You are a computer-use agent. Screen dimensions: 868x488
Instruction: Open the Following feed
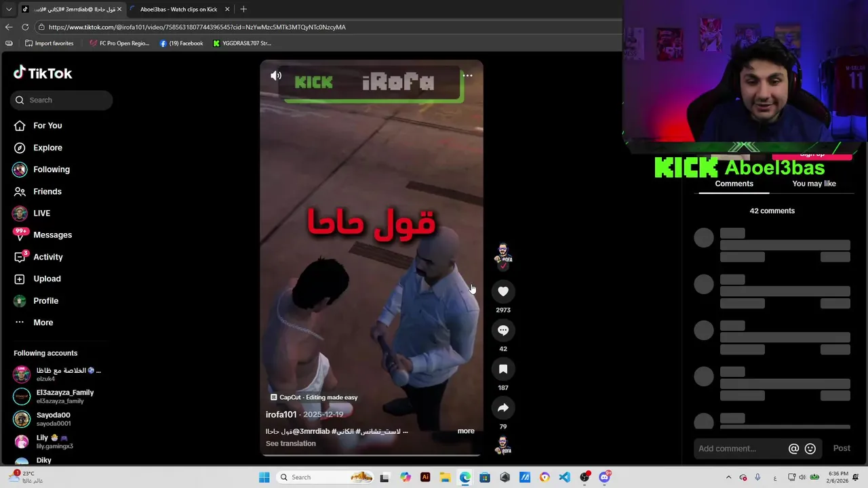(52, 169)
